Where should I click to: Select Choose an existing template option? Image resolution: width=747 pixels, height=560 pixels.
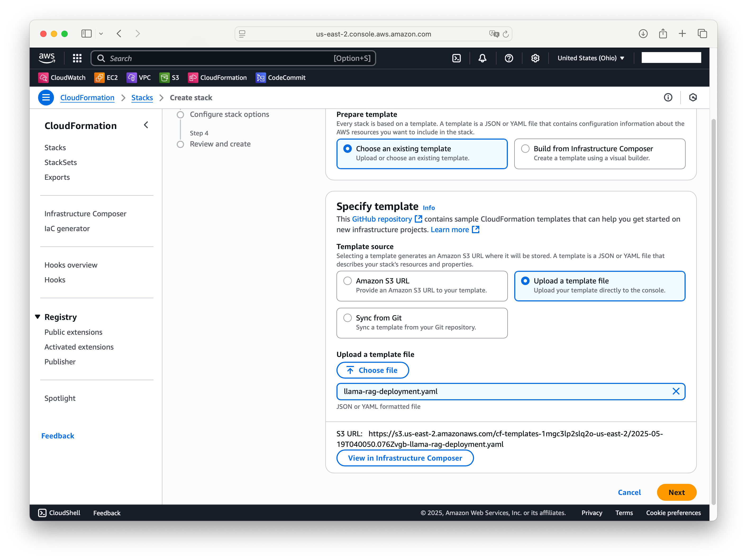(x=422, y=154)
